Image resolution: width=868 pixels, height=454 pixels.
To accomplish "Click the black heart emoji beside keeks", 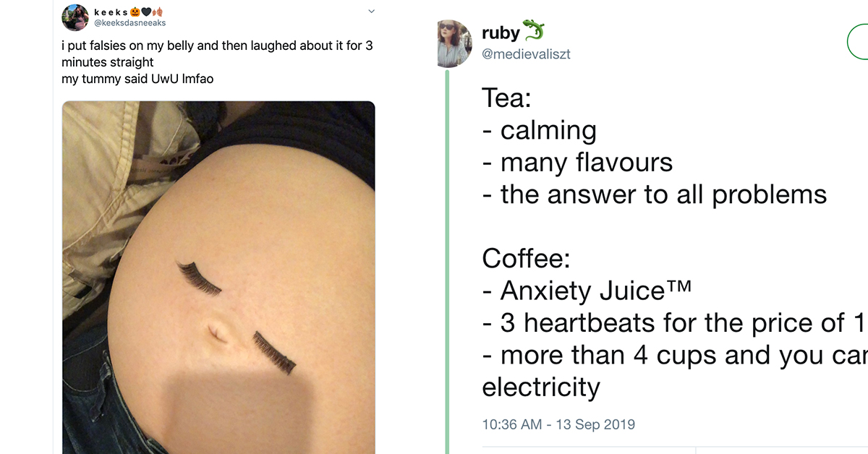I will (145, 12).
